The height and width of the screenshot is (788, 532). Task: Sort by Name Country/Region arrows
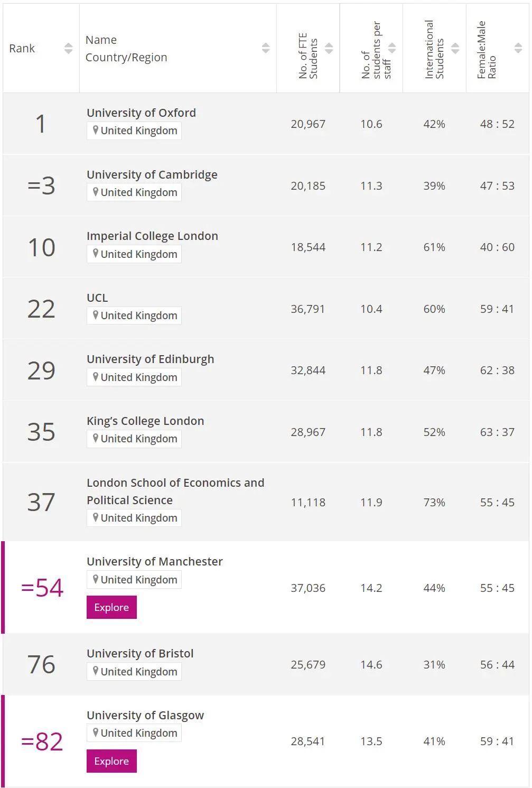pyautogui.click(x=266, y=48)
